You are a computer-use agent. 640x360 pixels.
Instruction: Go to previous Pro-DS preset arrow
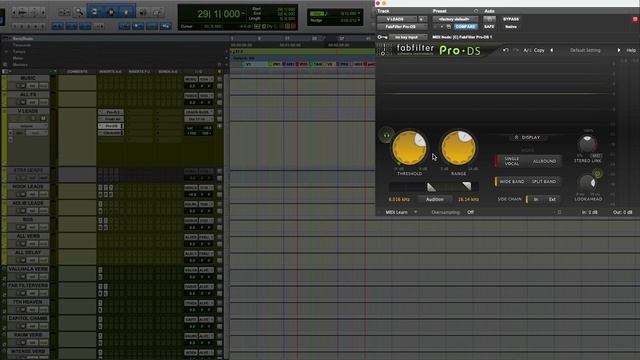tap(552, 50)
